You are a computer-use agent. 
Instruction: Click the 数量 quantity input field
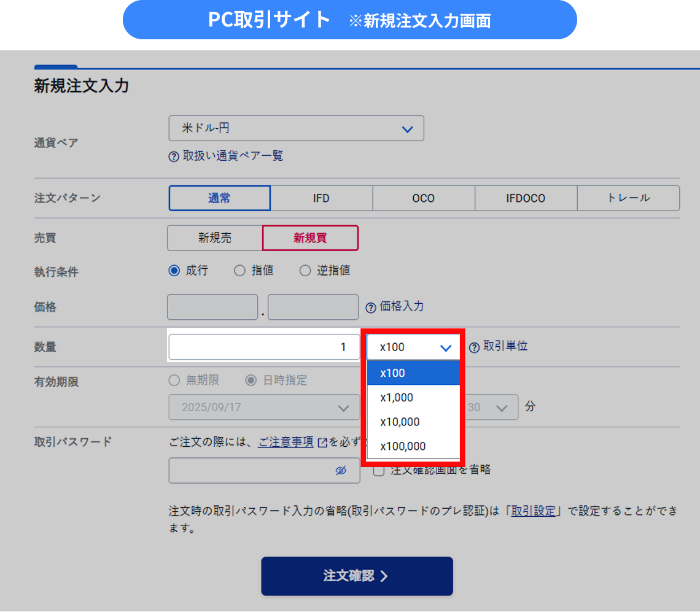(264, 347)
